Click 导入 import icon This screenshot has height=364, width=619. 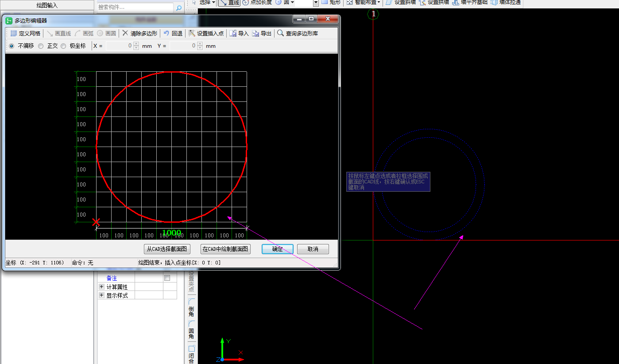pyautogui.click(x=233, y=33)
